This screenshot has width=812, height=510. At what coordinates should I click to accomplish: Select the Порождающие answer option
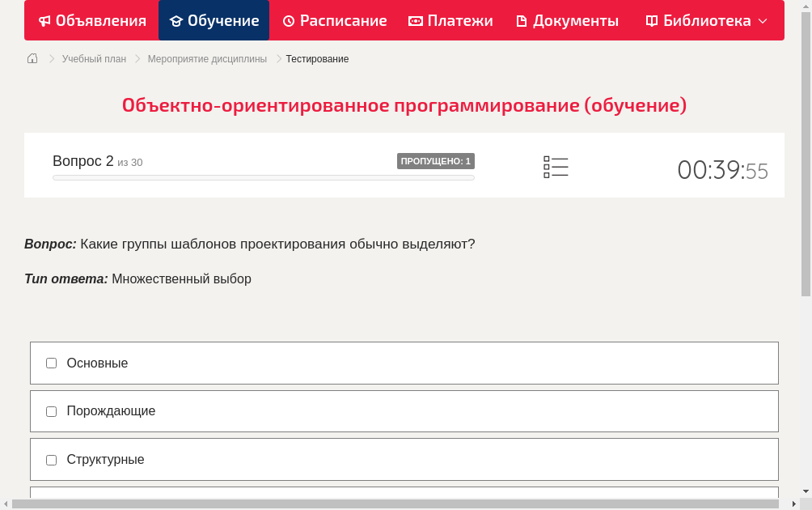[51, 411]
